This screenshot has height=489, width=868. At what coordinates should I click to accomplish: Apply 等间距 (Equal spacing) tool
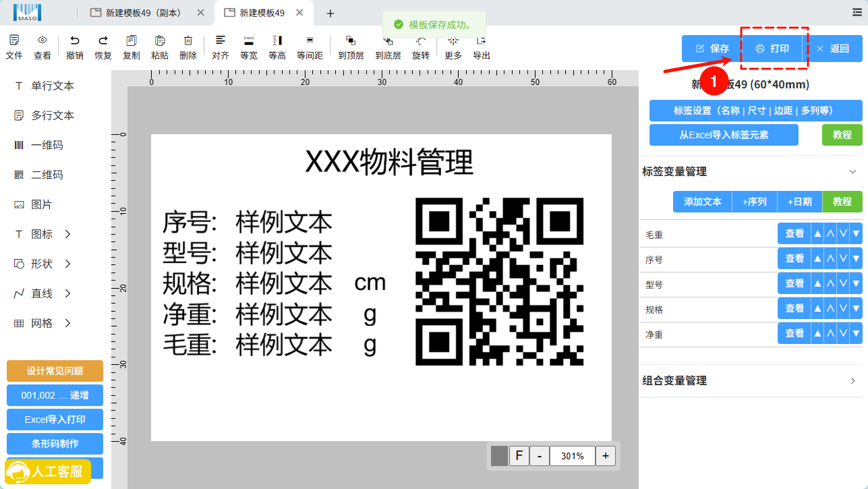pos(310,47)
